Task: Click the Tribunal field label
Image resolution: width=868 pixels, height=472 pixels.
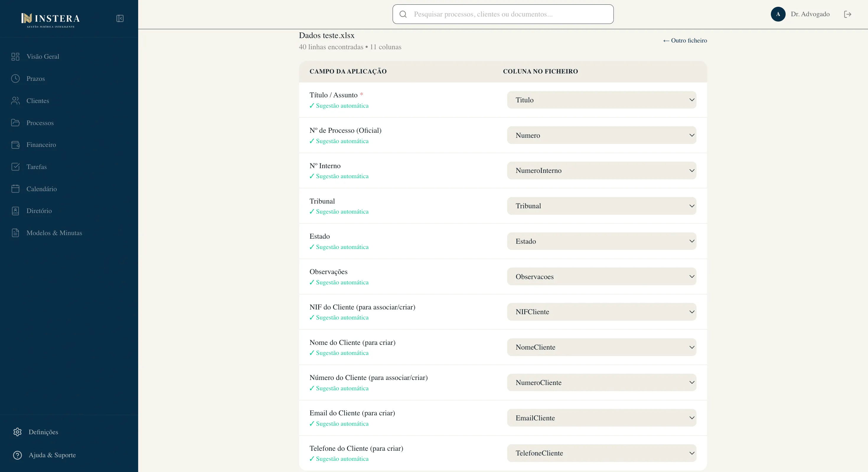Action: point(322,201)
